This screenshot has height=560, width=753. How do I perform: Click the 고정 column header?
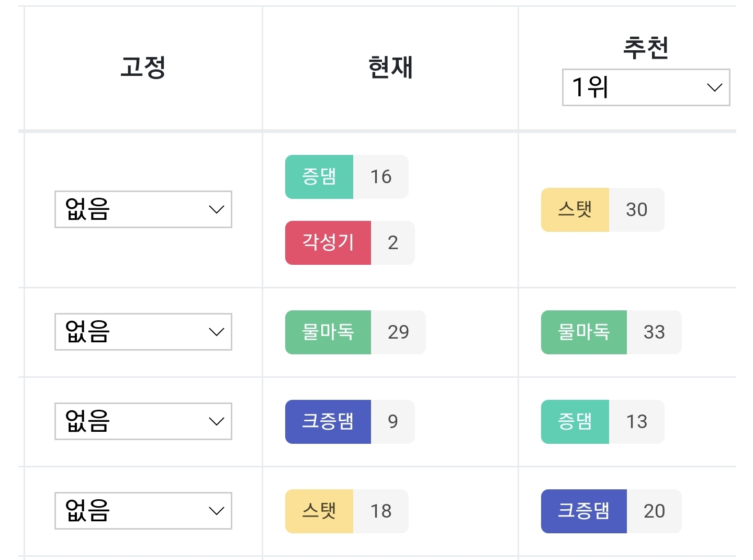point(143,68)
